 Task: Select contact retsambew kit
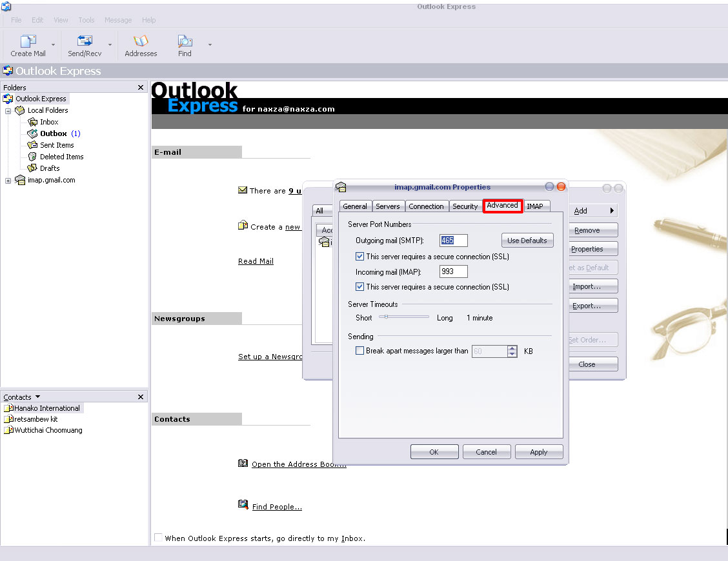coord(31,419)
